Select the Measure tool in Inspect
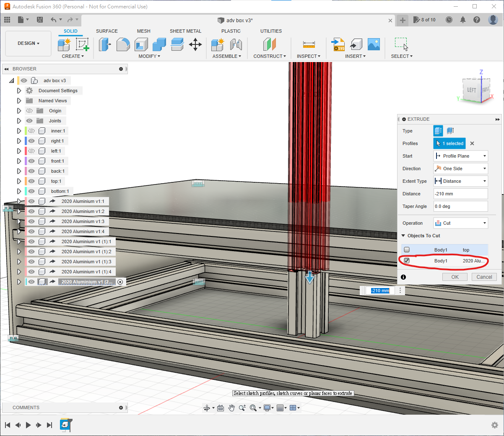Image resolution: width=504 pixels, height=436 pixels. (309, 44)
